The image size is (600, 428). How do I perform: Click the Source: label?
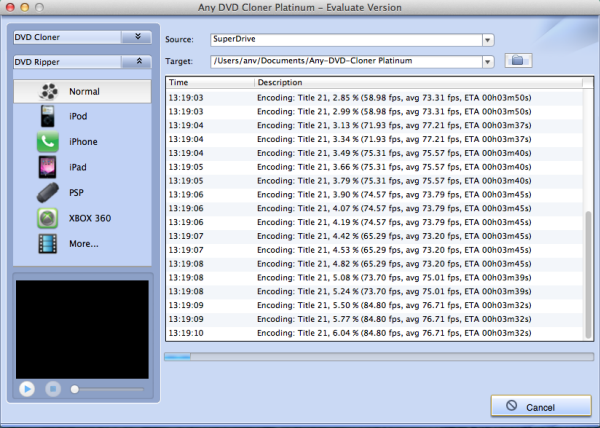[x=179, y=39]
